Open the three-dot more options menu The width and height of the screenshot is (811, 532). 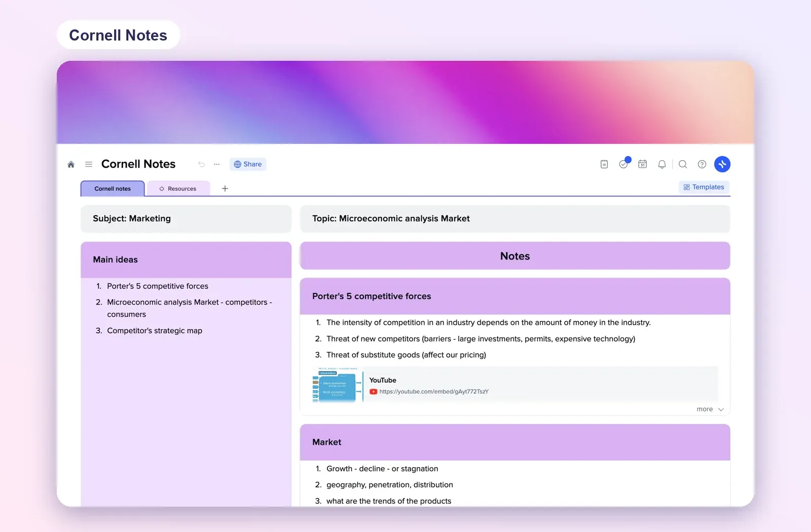click(x=217, y=164)
